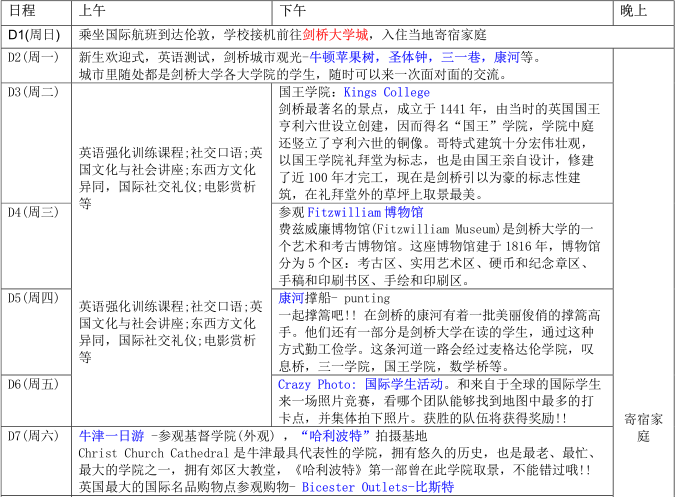This screenshot has width=675, height=497.
Task: Click Bicester Outlets-比斯特 blue text
Action: pyautogui.click(x=378, y=487)
